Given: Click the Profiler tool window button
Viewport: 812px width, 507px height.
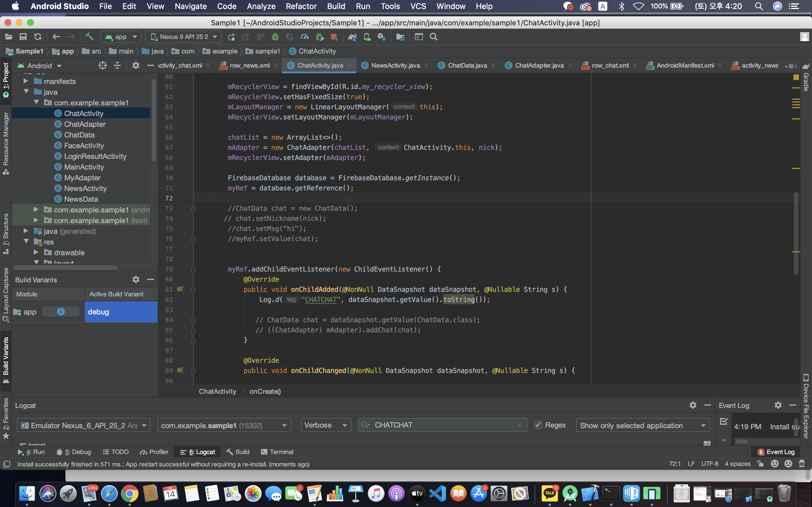Looking at the screenshot, I should point(154,452).
